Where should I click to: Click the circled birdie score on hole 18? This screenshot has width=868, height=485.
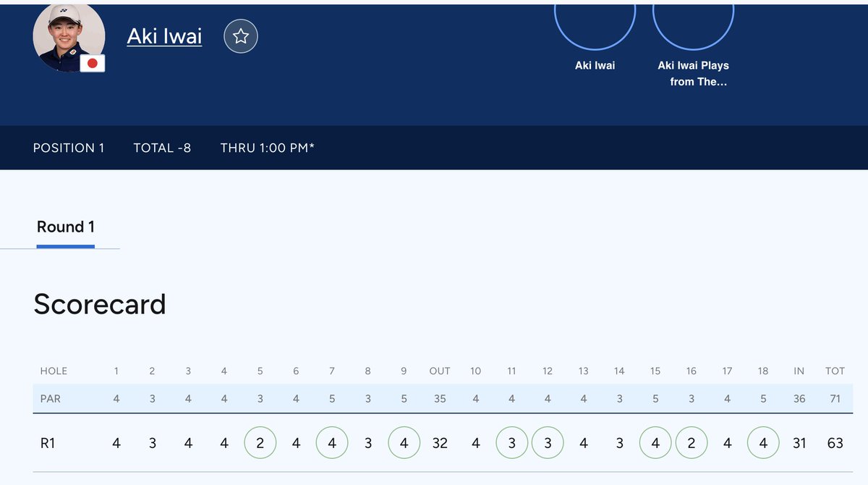(x=763, y=442)
